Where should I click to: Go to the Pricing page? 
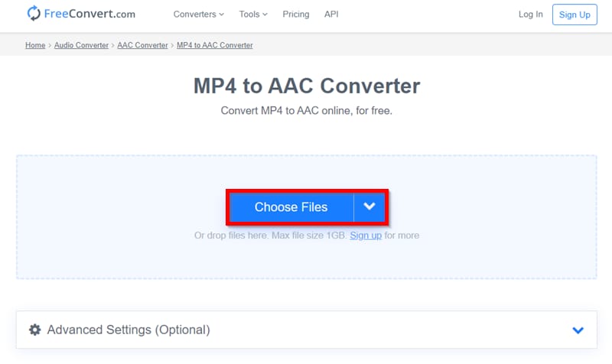pos(296,15)
